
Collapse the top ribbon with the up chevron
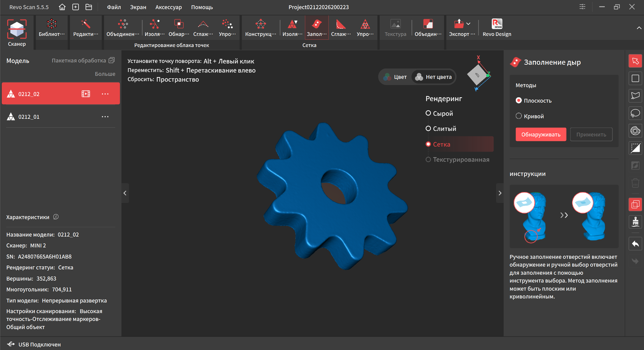click(x=639, y=28)
